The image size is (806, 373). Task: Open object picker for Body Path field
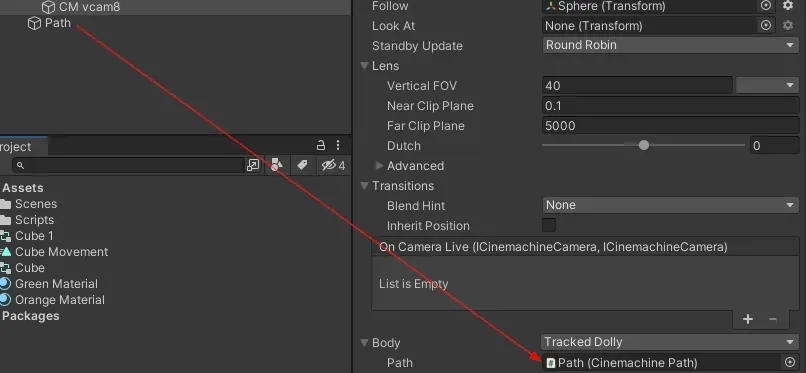pyautogui.click(x=790, y=362)
